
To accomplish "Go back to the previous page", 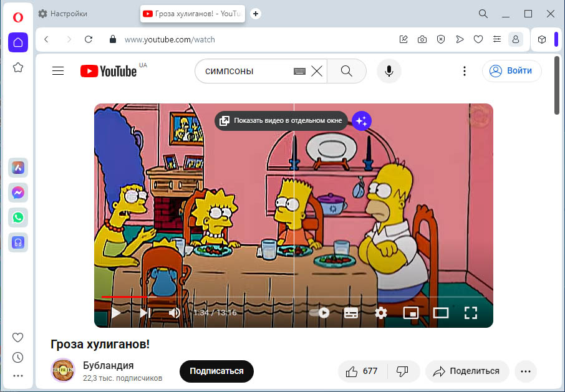I will 46,39.
